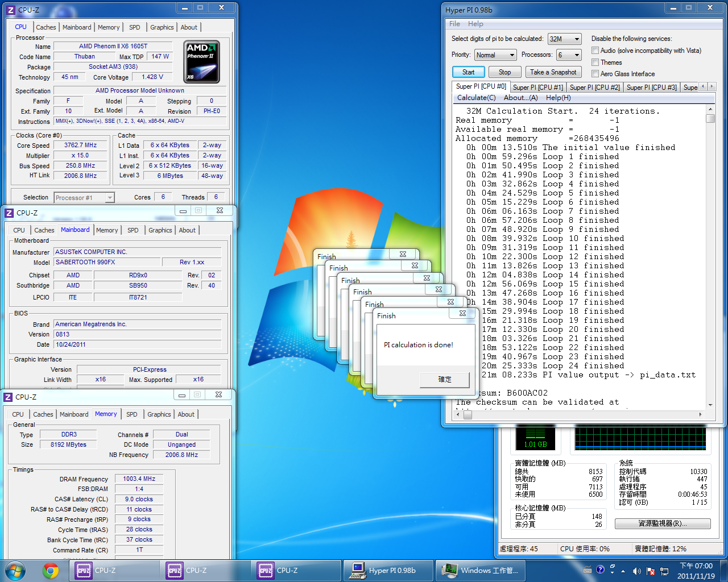The width and height of the screenshot is (728, 582).
Task: Open the Priority dropdown set to Normal
Action: point(495,55)
